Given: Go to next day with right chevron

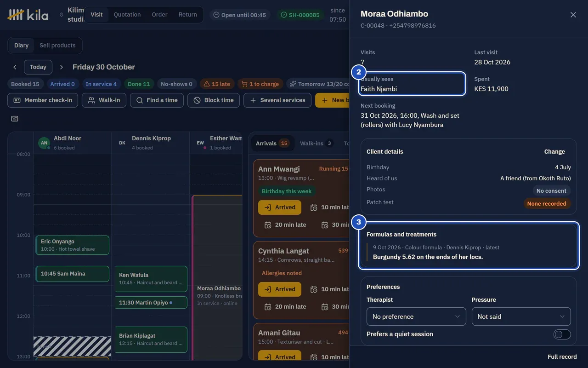Looking at the screenshot, I should tap(62, 67).
